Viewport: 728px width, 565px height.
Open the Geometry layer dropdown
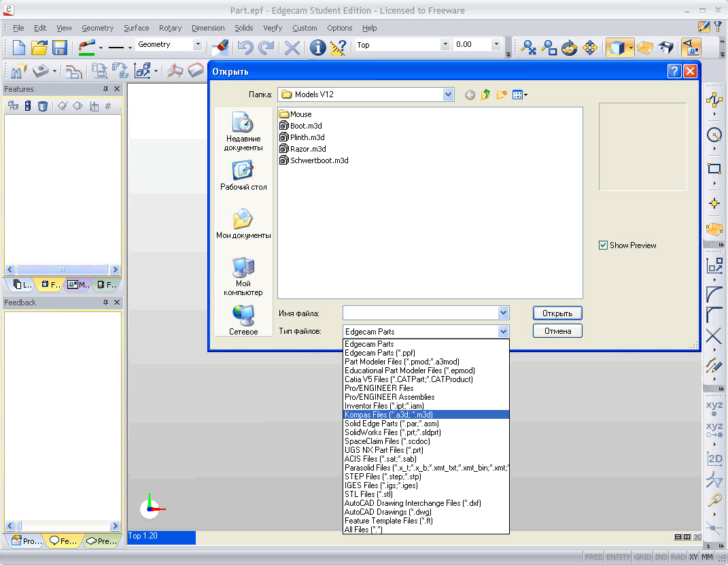(x=198, y=45)
